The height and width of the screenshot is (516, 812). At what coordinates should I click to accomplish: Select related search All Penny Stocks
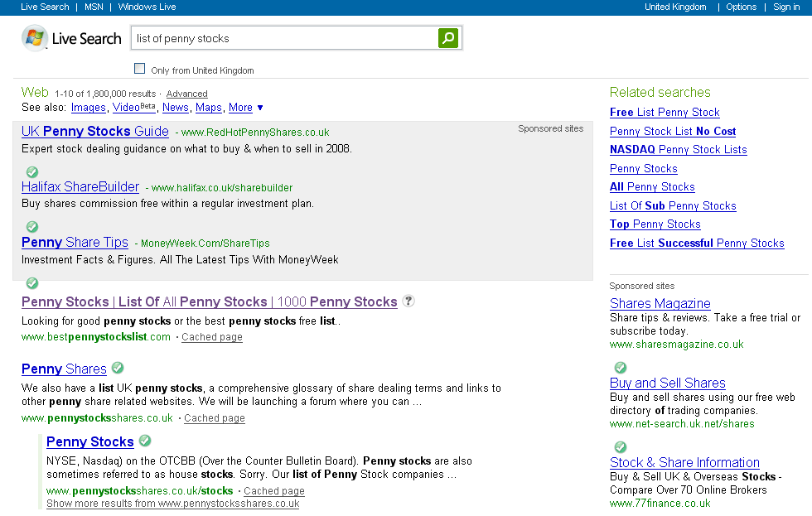(x=653, y=187)
